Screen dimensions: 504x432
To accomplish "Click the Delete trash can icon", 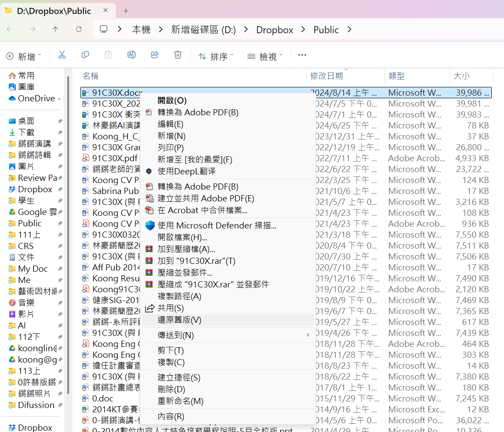I will (177, 55).
